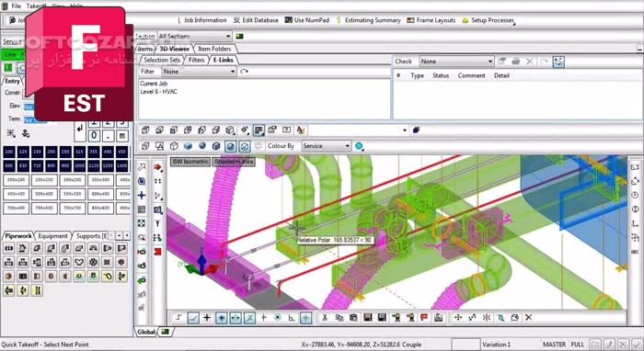Open Setup Processes
644x351 pixels.
click(488, 20)
